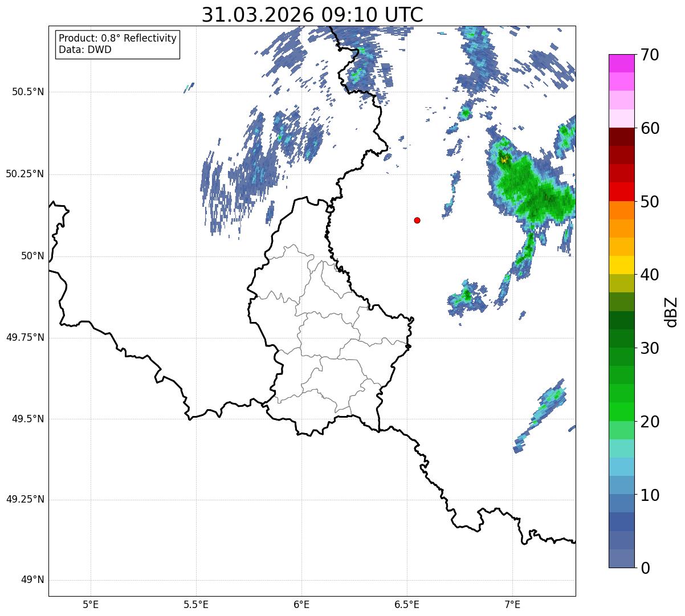Click the colorbar tick label "10"
Screen dimensions: 685x616
pos(650,495)
